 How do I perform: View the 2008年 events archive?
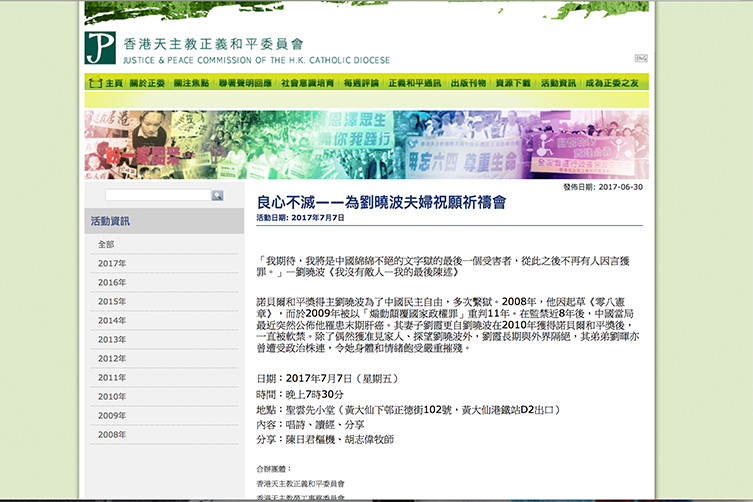point(112,434)
